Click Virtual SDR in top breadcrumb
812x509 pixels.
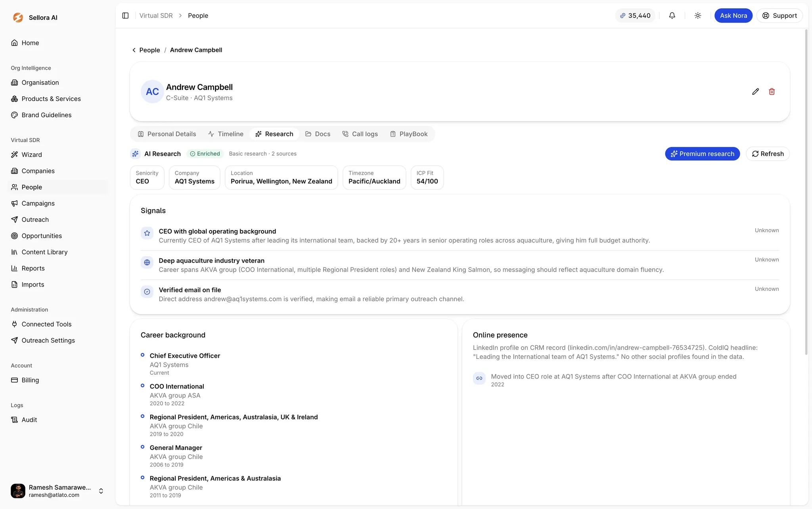click(156, 15)
